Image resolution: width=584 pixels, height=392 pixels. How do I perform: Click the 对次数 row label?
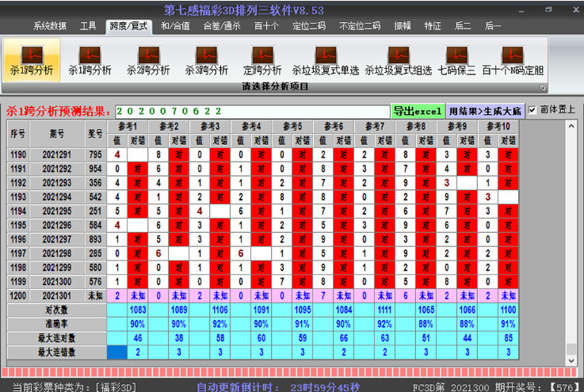[56, 310]
